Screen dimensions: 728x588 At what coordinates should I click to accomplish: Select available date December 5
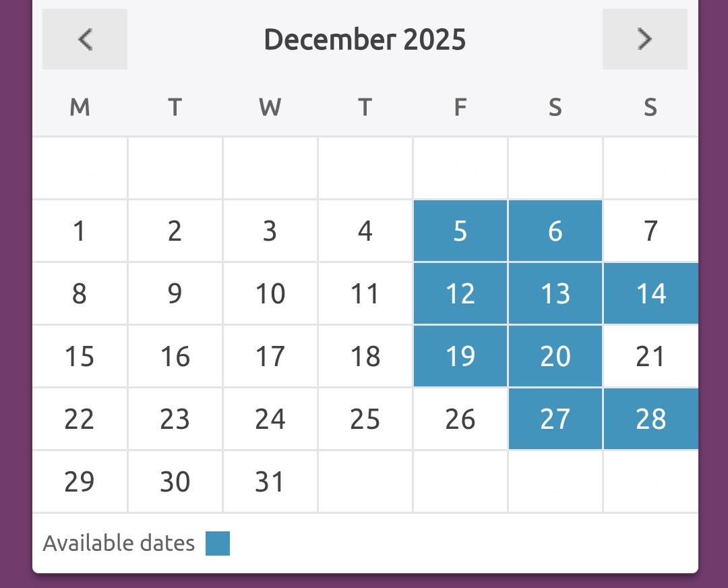[x=460, y=231]
